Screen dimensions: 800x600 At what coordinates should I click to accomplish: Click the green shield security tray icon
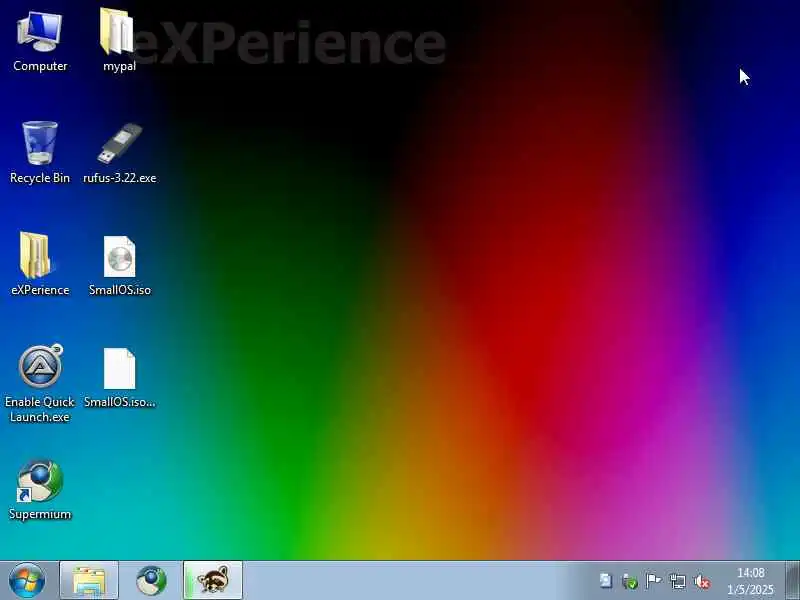point(630,581)
